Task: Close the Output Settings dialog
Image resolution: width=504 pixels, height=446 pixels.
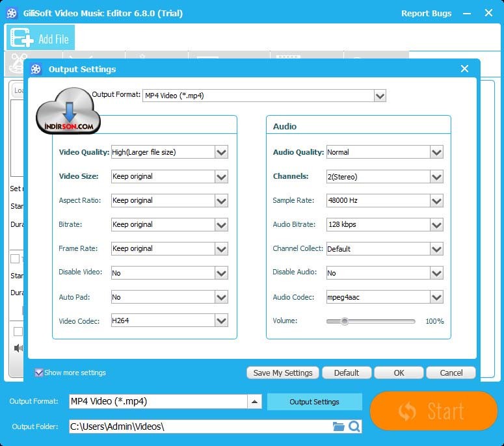Action: 464,68
